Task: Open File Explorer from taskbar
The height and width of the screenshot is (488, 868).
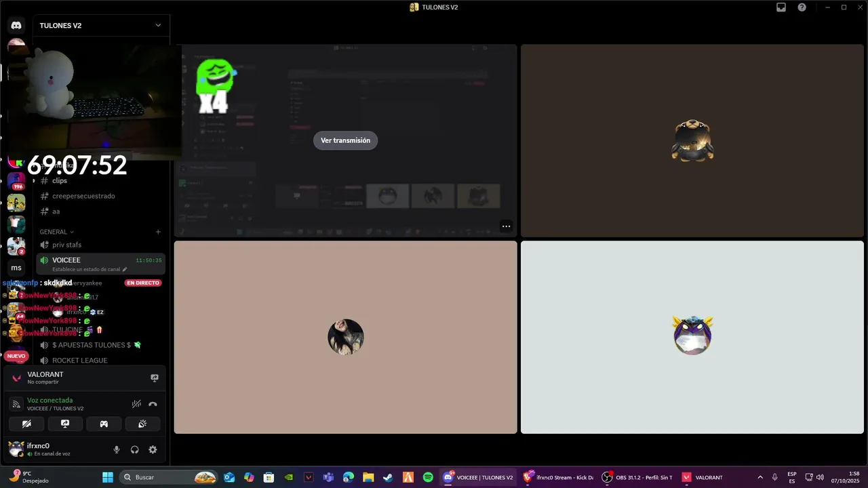Action: tap(368, 477)
